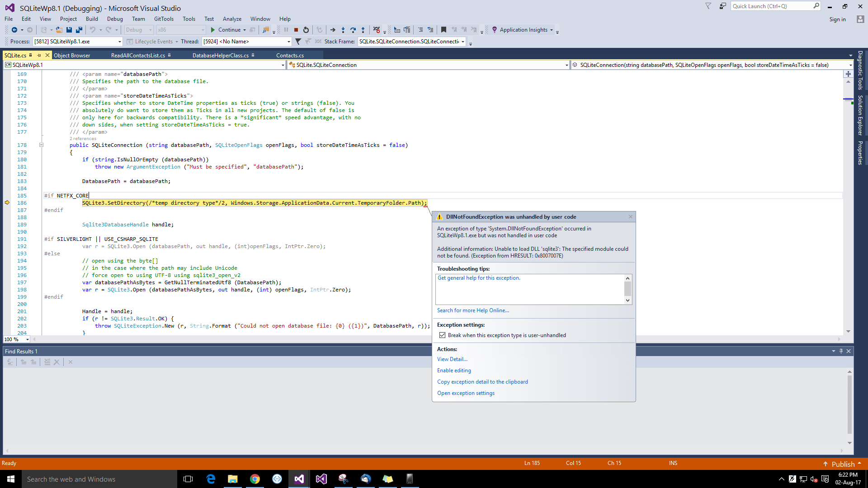868x488 pixels.
Task: Click the Task View taskbar icon
Action: coord(188,479)
